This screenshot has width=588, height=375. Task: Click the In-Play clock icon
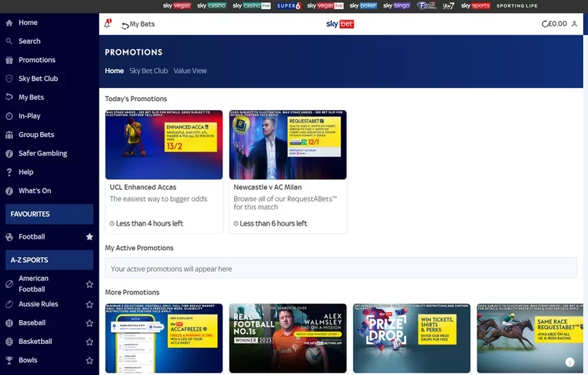[10, 116]
